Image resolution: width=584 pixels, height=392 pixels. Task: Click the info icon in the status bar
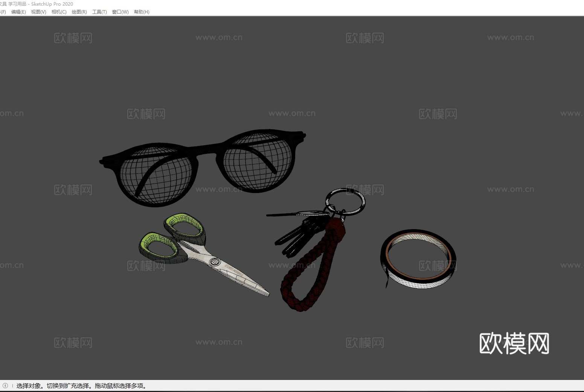coord(5,386)
